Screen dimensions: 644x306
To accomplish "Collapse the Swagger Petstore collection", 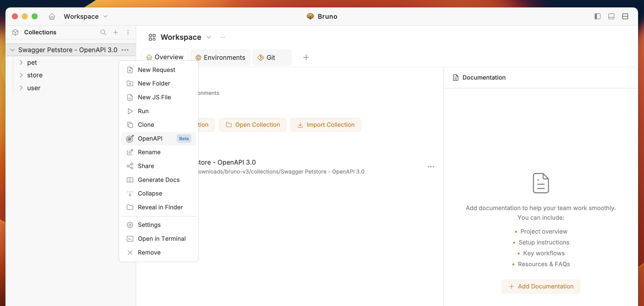I will click(x=12, y=50).
